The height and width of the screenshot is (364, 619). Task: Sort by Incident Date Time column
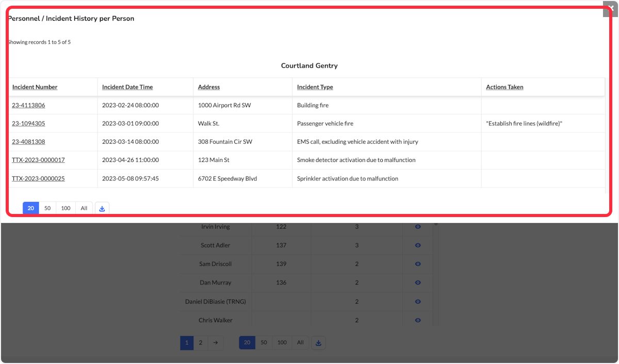click(x=127, y=87)
